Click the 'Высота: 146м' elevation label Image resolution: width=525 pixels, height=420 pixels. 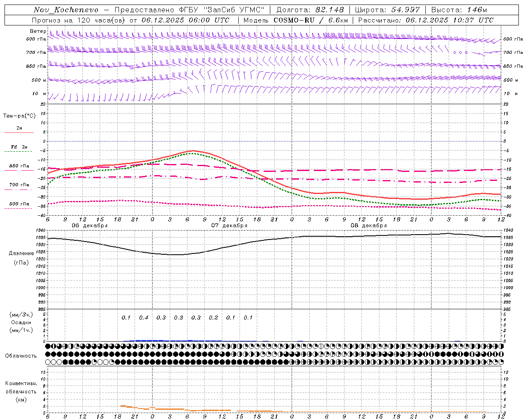[x=459, y=10]
